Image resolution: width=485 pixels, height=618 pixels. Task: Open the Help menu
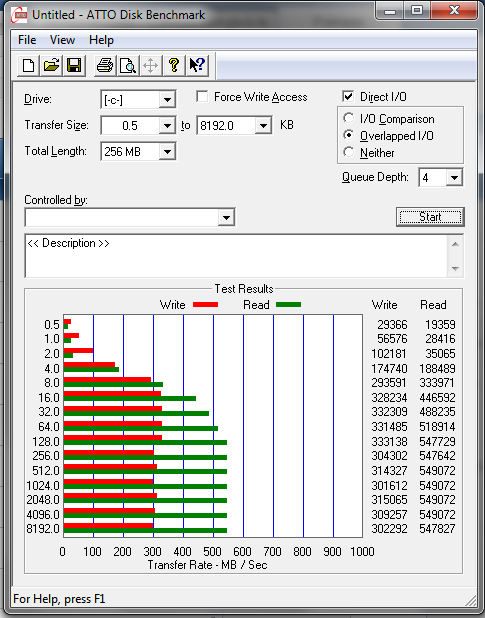[x=101, y=40]
